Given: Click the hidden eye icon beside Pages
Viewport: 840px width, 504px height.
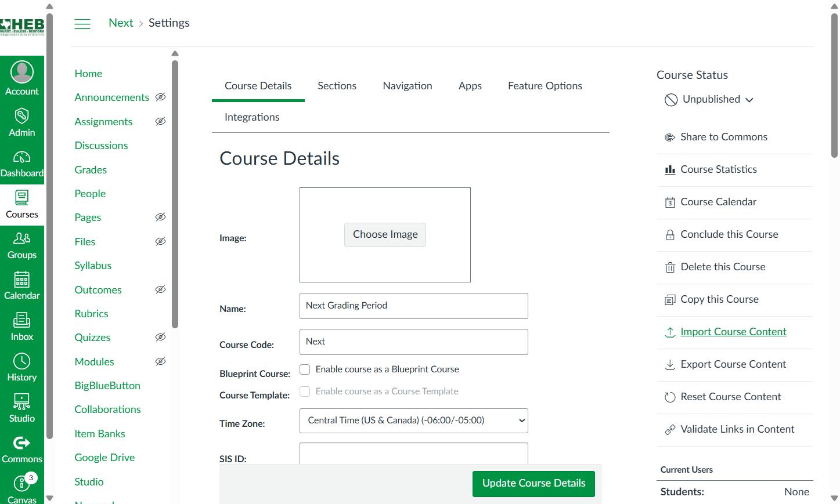Looking at the screenshot, I should pyautogui.click(x=161, y=217).
